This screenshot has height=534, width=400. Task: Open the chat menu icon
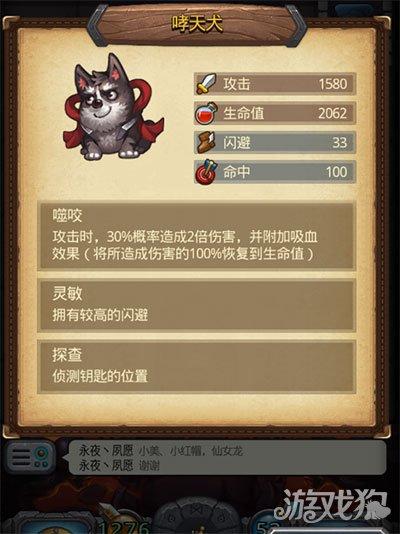(31, 456)
